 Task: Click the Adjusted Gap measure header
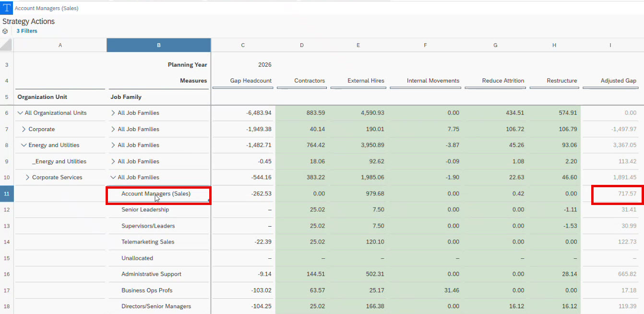[618, 81]
